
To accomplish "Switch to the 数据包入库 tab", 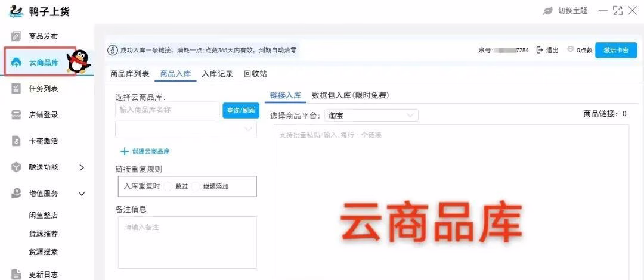I will pyautogui.click(x=350, y=95).
